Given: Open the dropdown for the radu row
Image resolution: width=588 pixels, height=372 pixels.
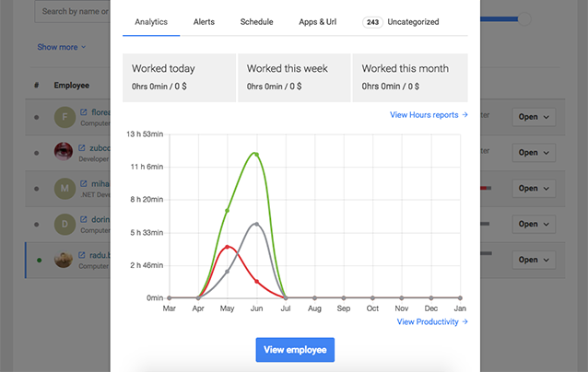Looking at the screenshot, I should 534,260.
